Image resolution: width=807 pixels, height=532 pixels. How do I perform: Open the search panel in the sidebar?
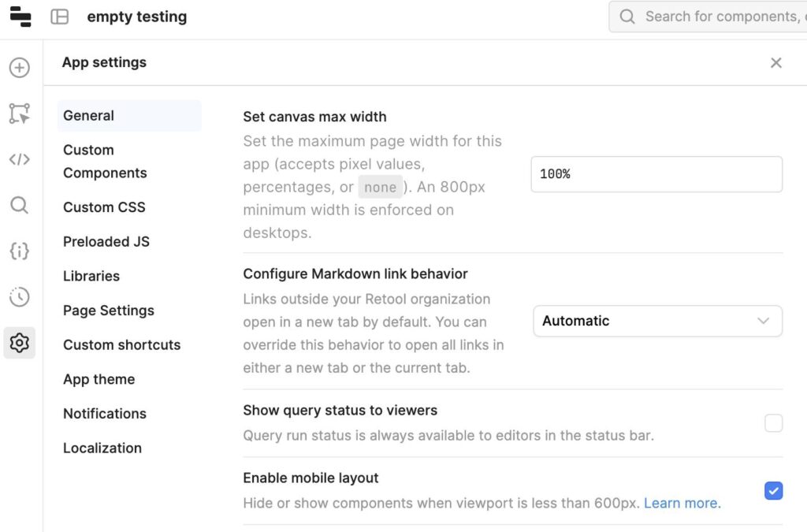[x=19, y=205]
